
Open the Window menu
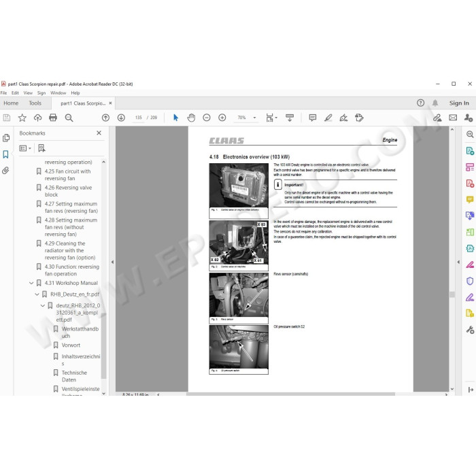[x=58, y=93]
